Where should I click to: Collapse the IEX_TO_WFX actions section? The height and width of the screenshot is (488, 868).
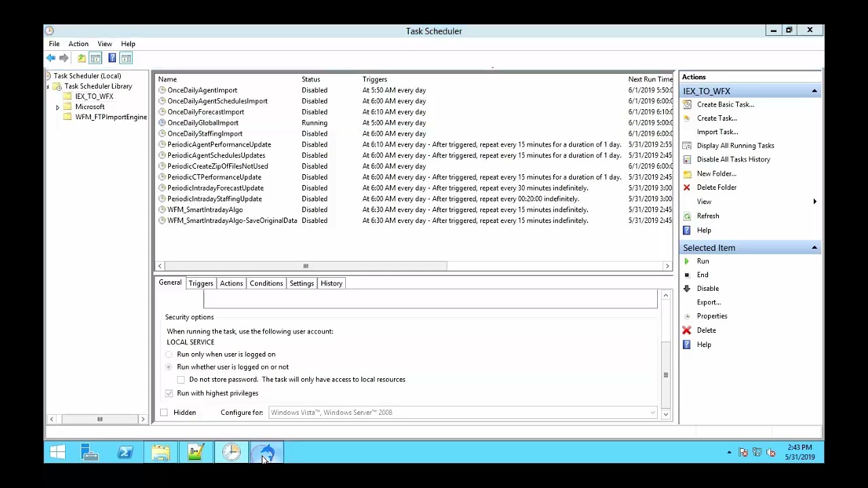tap(814, 91)
